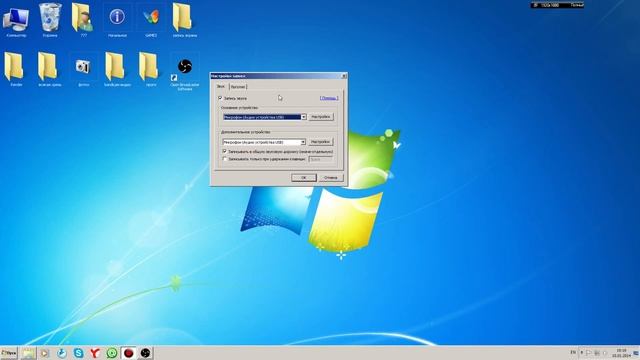Click the Space hotkey input field
The height and width of the screenshot is (360, 640).
[x=321, y=159]
